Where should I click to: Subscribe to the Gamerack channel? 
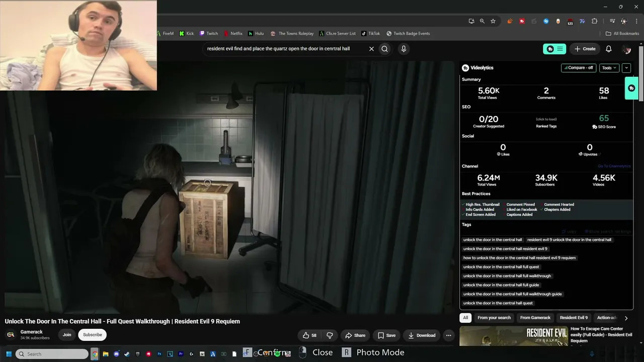click(92, 335)
